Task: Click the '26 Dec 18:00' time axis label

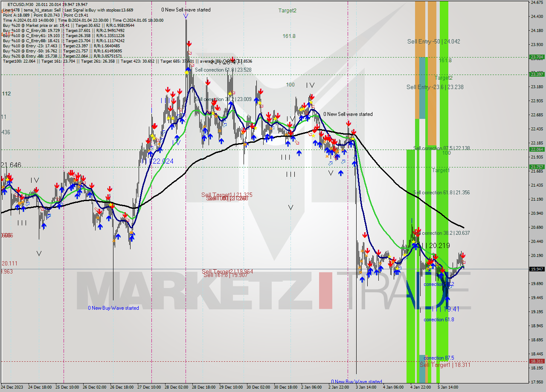Action: click(122, 387)
